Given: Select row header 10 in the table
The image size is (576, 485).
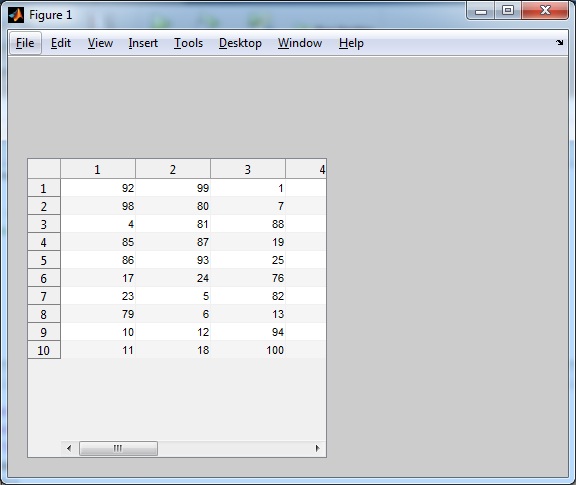Looking at the screenshot, I should (x=44, y=350).
